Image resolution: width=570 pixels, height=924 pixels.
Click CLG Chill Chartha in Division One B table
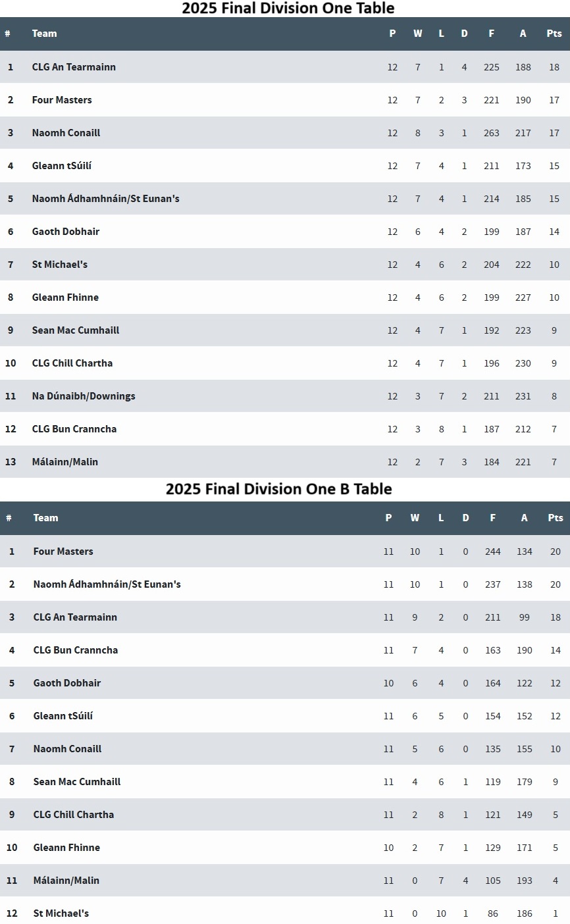click(74, 815)
